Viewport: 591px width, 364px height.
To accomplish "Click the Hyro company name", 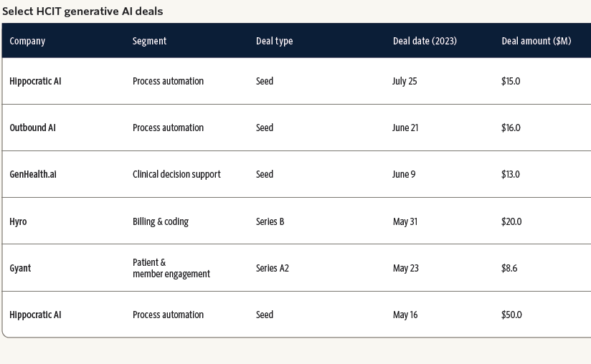I will [x=18, y=221].
